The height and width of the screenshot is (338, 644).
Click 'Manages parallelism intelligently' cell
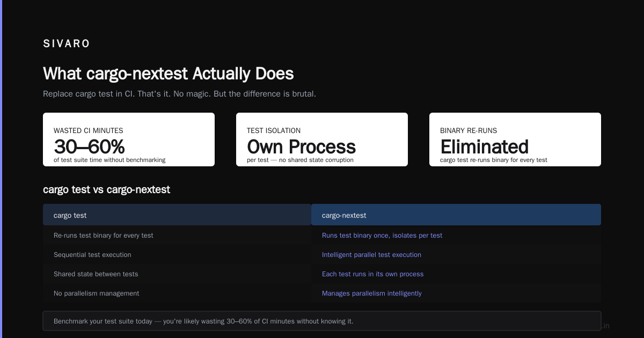tap(456, 293)
